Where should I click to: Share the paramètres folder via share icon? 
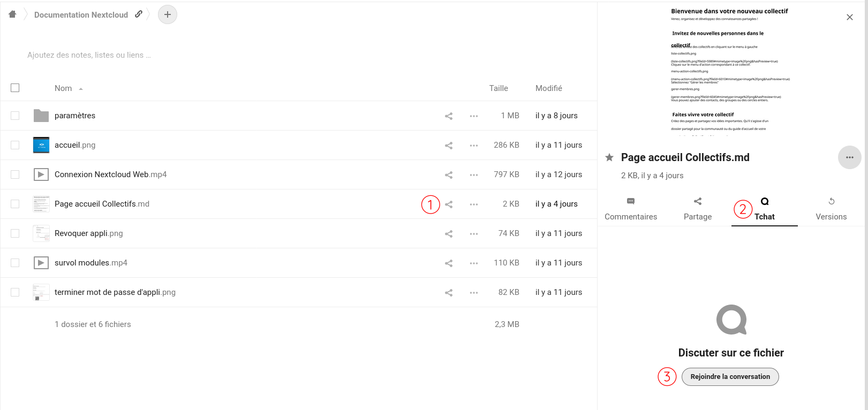click(449, 116)
